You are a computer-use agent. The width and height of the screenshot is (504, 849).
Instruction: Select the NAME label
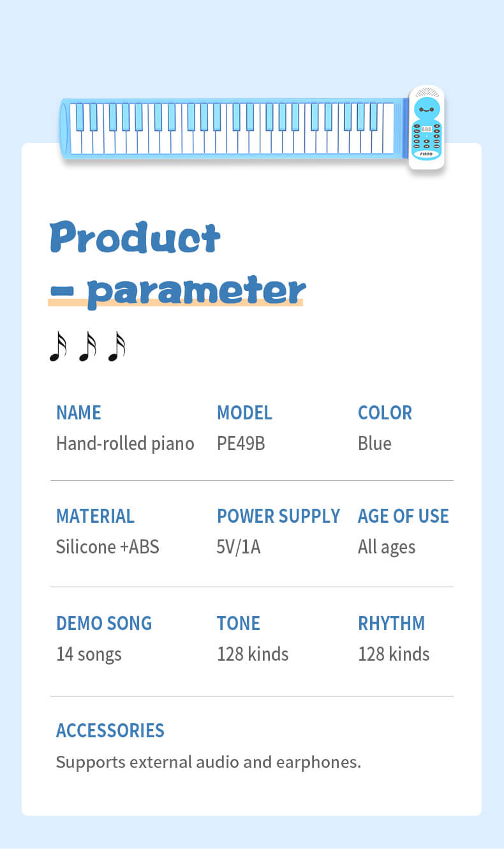tap(78, 412)
